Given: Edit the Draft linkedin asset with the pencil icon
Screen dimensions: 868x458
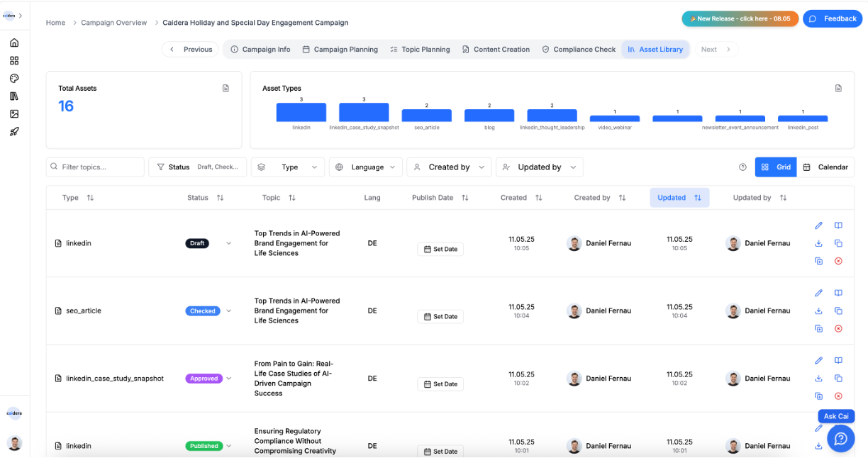Looking at the screenshot, I should pos(818,225).
